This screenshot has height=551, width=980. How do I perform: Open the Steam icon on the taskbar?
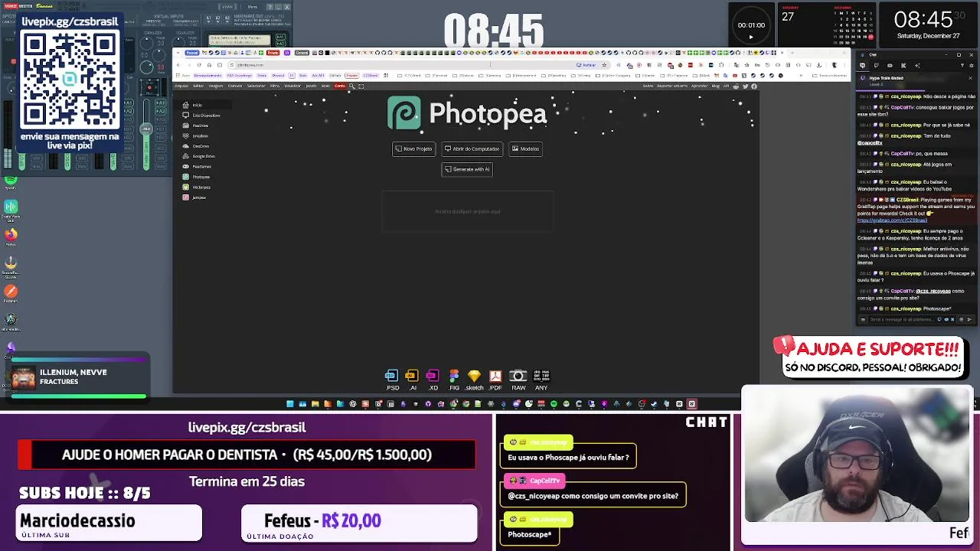654,404
